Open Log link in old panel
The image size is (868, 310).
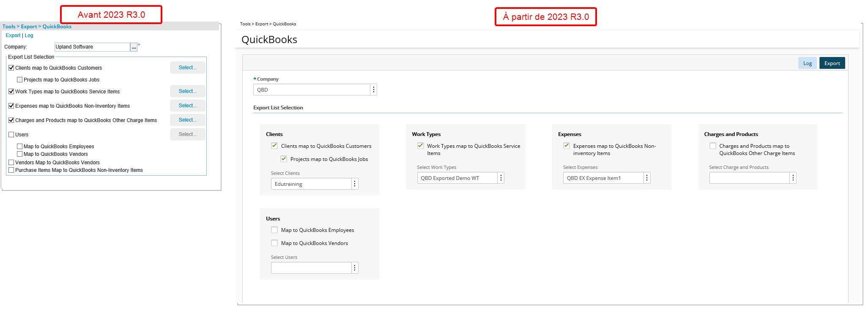pos(29,35)
